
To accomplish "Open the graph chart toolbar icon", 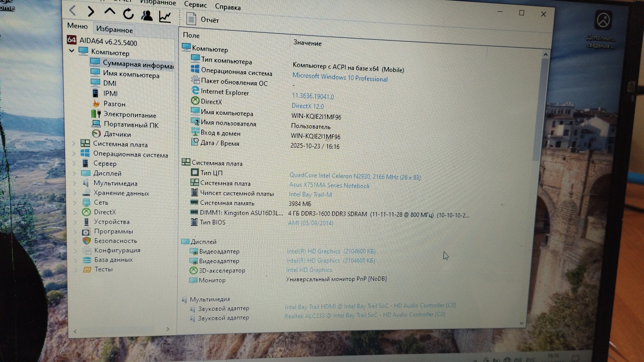I will point(165,17).
